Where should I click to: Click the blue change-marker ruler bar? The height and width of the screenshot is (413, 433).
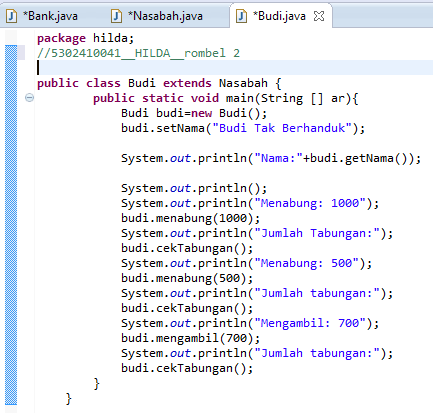(11, 225)
